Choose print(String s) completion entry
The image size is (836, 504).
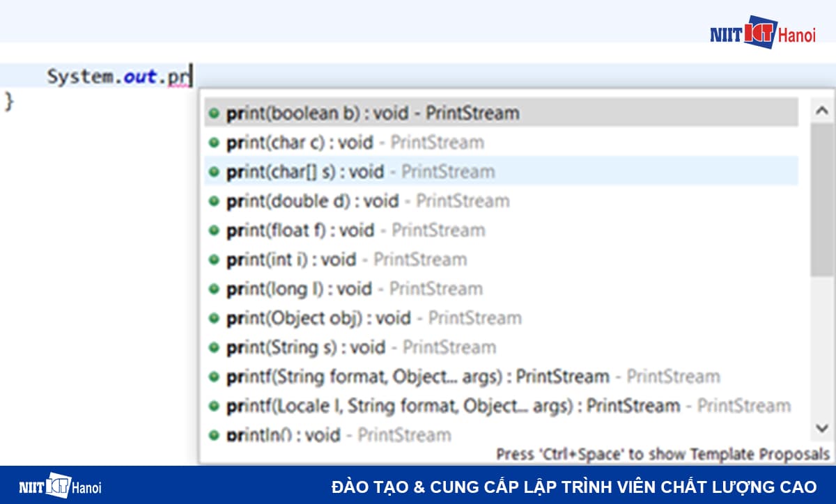[x=361, y=347]
